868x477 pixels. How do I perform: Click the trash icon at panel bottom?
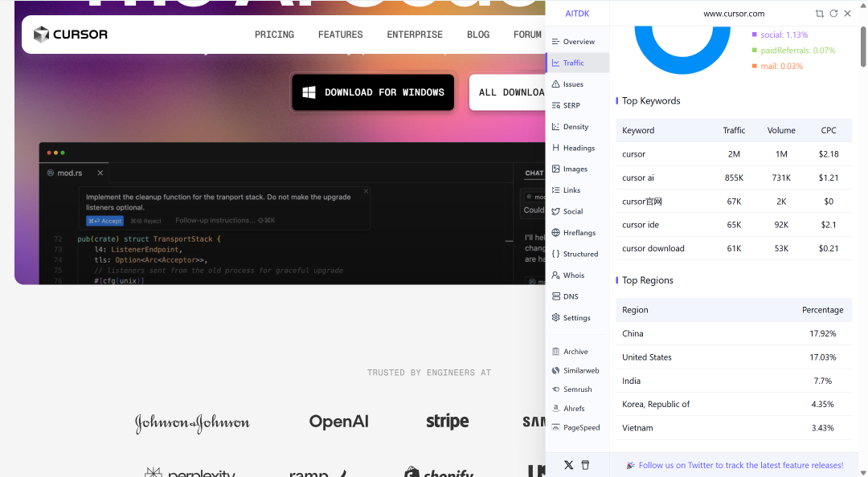(585, 466)
